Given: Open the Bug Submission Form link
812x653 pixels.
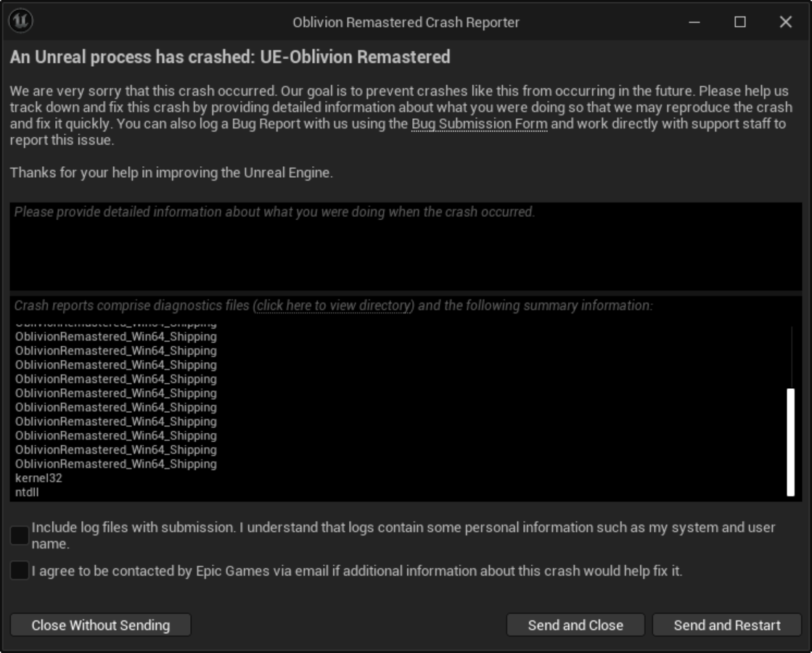Looking at the screenshot, I should click(479, 124).
